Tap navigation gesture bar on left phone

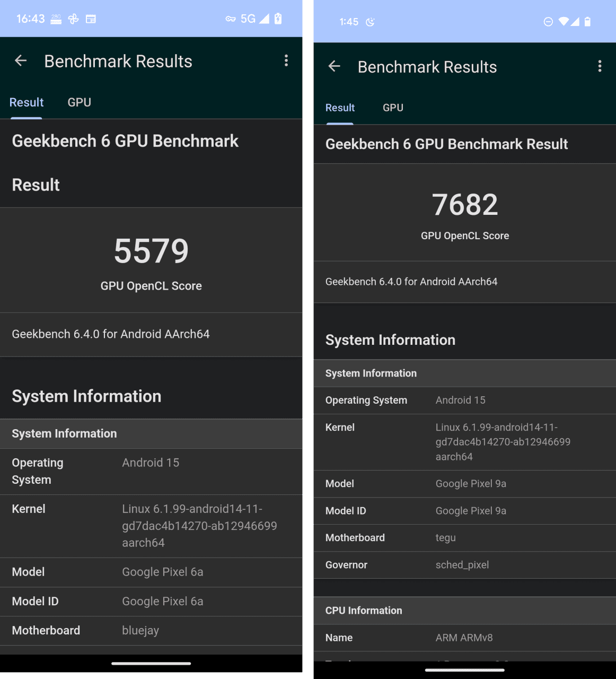tap(151, 663)
